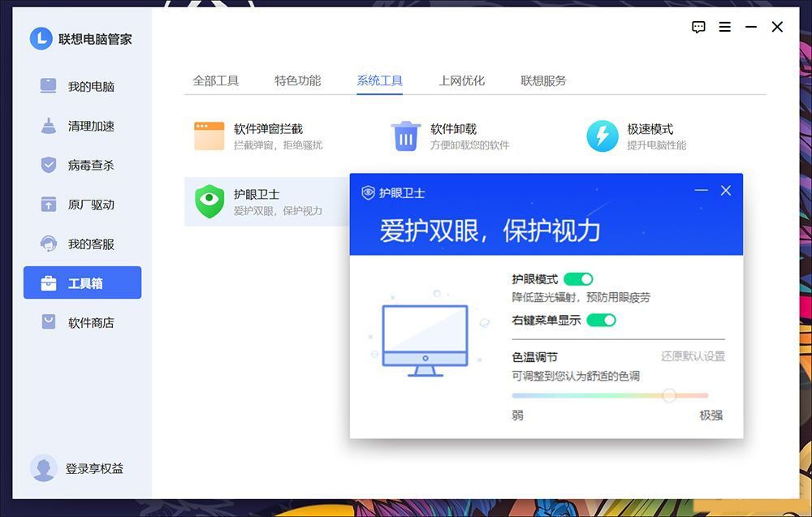Click the 右键菜单显示 label text
The width and height of the screenshot is (812, 517).
(x=546, y=321)
